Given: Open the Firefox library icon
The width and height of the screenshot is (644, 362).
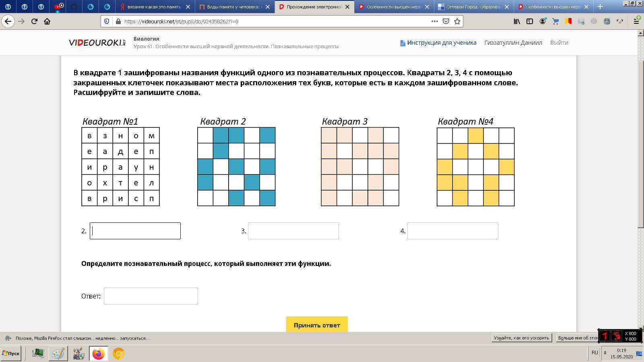Looking at the screenshot, I should [x=517, y=21].
